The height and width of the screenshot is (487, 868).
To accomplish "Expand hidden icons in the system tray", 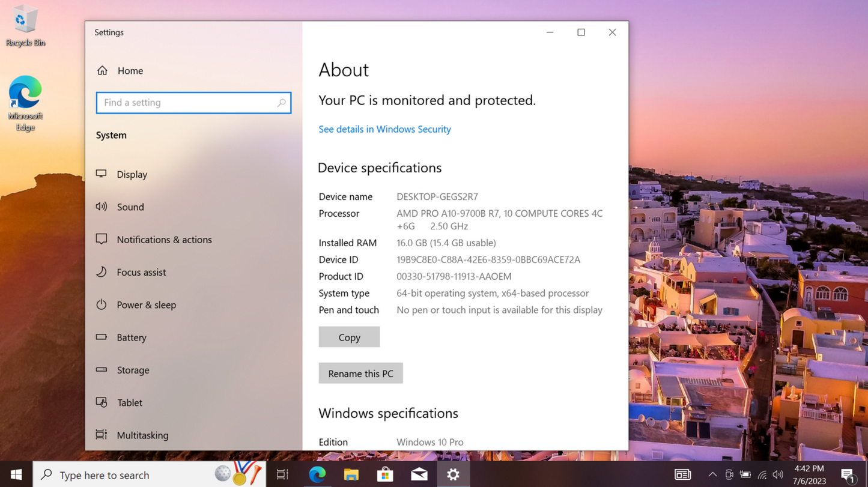I will 712,474.
